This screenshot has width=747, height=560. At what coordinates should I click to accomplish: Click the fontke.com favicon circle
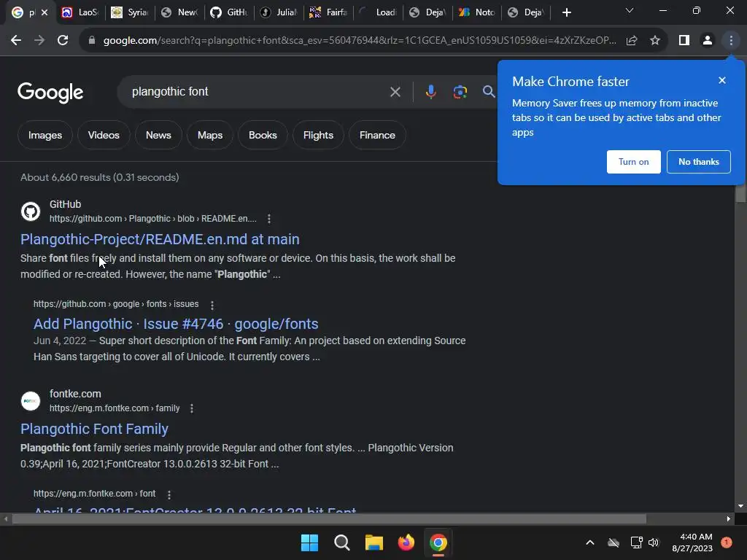pos(31,401)
